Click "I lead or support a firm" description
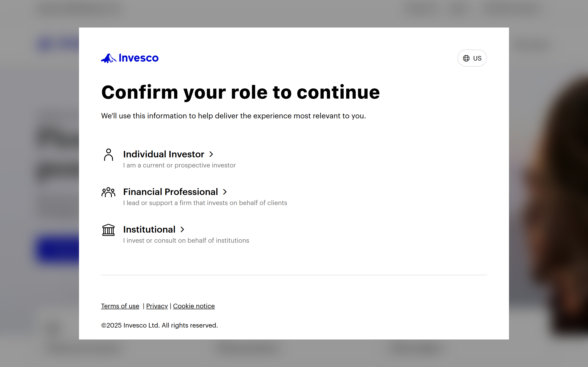The width and height of the screenshot is (588, 367). click(x=205, y=203)
